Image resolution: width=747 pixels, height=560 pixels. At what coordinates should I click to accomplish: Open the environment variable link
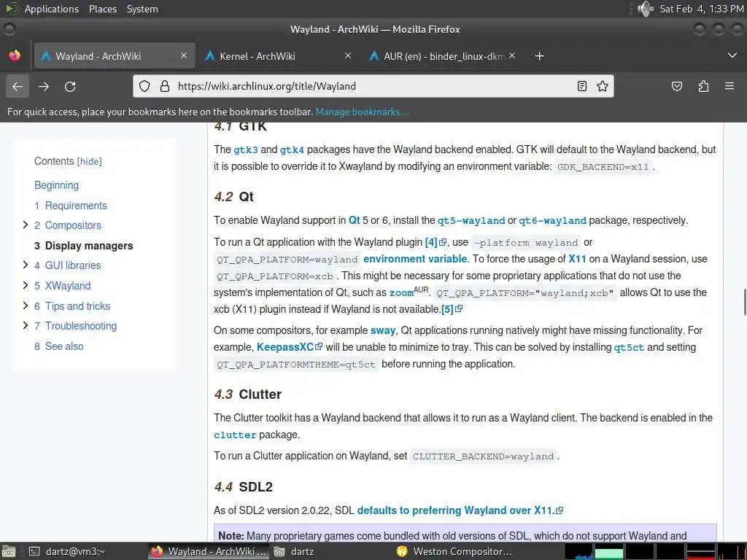coord(415,259)
